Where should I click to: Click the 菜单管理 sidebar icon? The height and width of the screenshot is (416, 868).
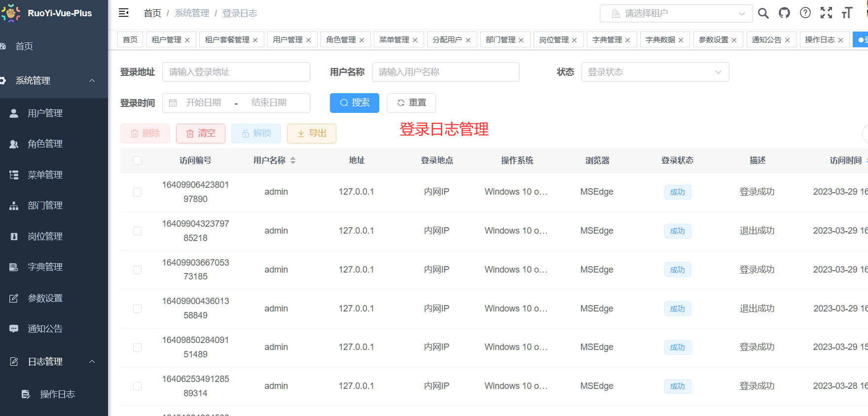[x=14, y=174]
